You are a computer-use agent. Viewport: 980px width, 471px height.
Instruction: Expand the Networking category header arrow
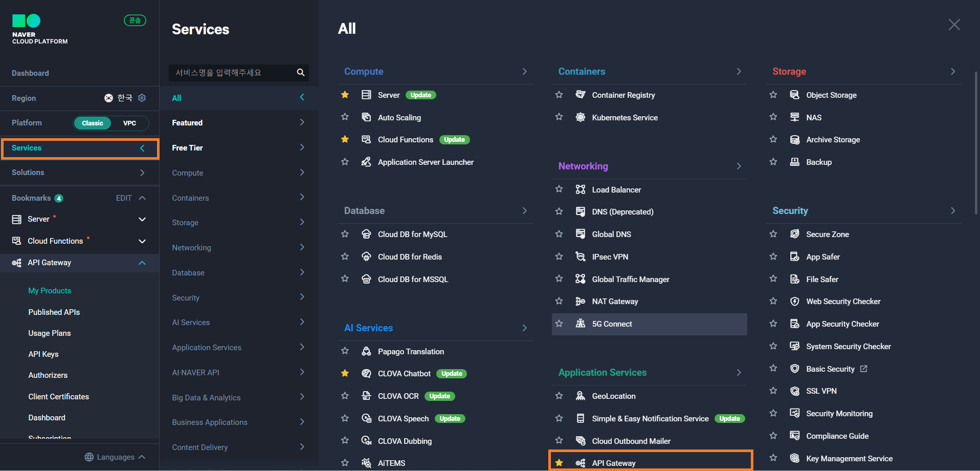(739, 166)
